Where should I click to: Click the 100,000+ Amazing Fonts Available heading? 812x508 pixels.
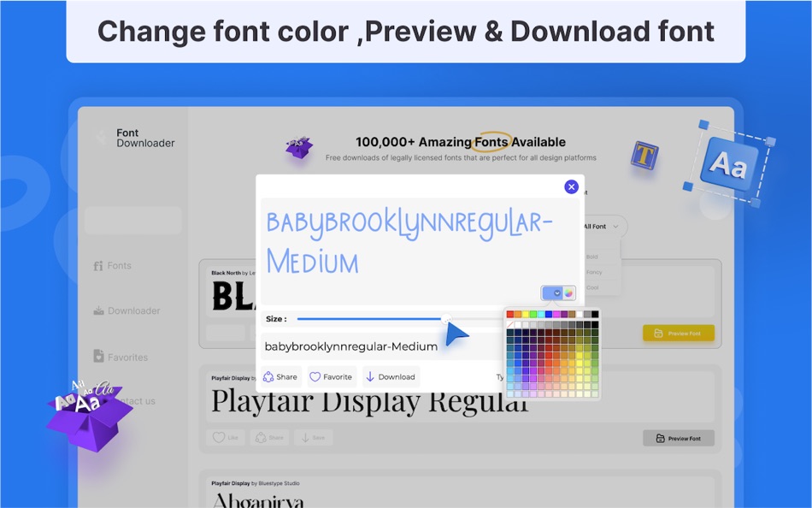[x=461, y=141]
